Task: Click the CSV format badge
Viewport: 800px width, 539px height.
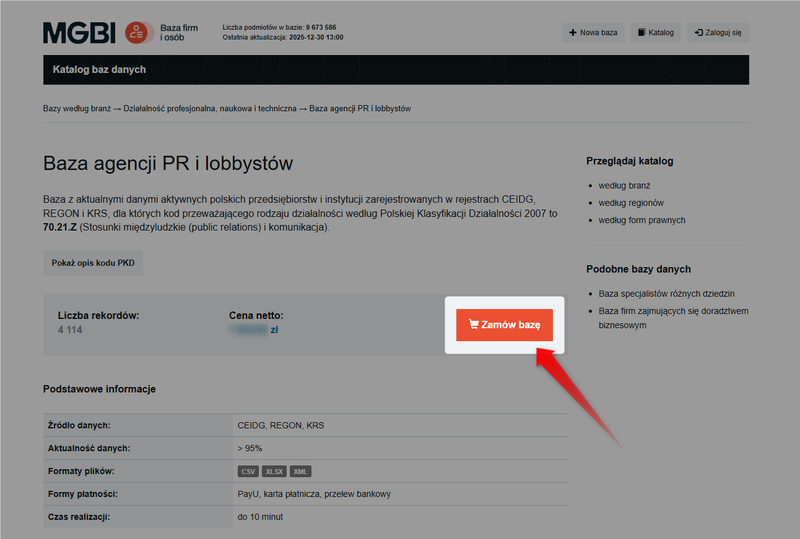Action: (248, 471)
